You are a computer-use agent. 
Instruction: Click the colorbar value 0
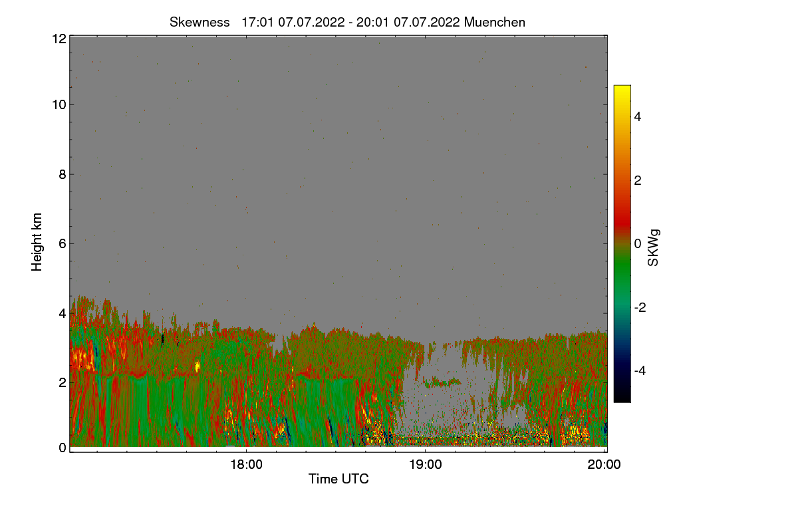(638, 243)
